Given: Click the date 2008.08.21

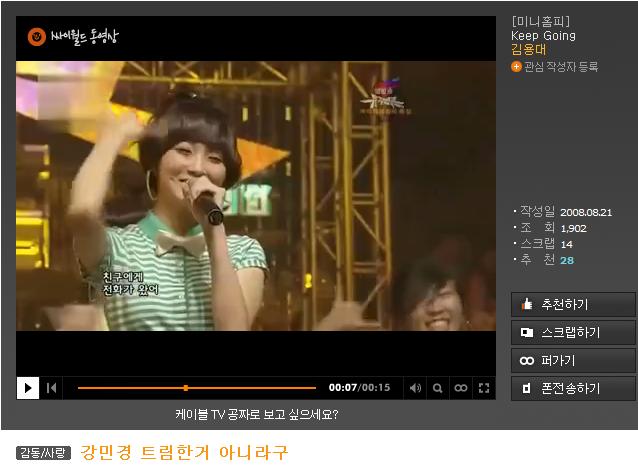Looking at the screenshot, I should [586, 212].
